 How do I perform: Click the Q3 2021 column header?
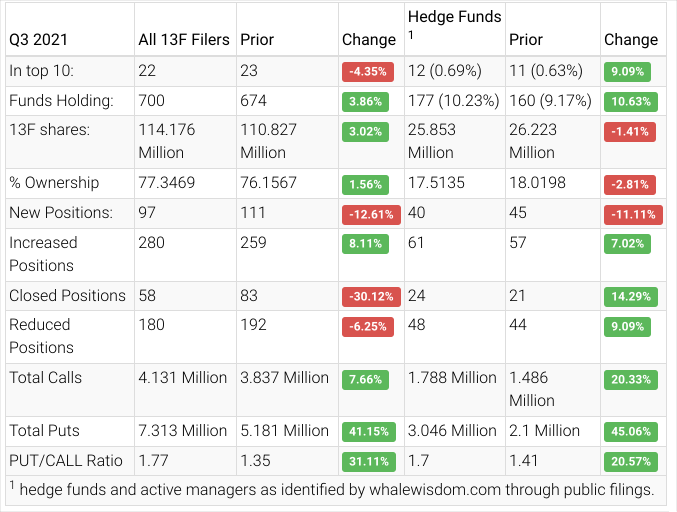click(x=41, y=40)
